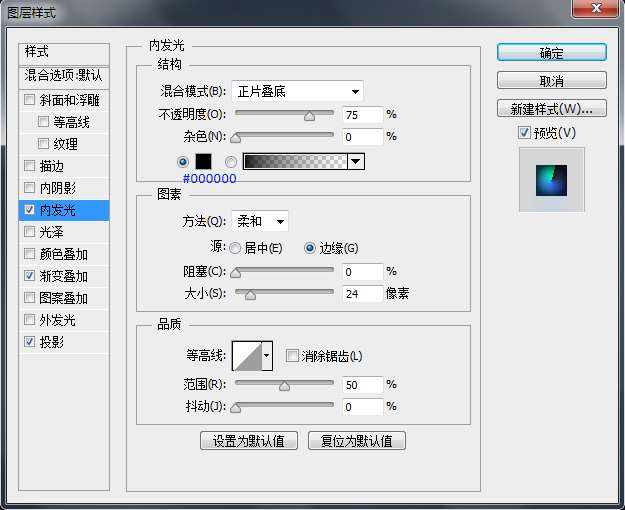
Task: Enable 消除锯齿(L) anti-alias checkbox
Action: tap(292, 355)
